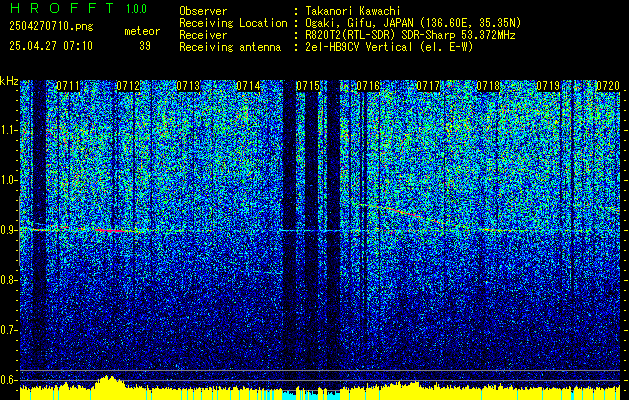The height and width of the screenshot is (400, 629).
Task: Click the 0719 time marker
Action: click(x=548, y=86)
